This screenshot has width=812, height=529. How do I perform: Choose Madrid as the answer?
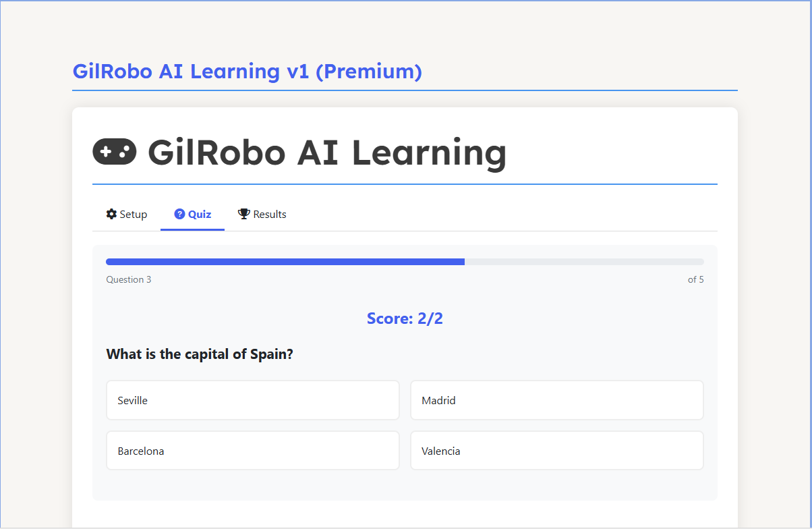tap(556, 400)
